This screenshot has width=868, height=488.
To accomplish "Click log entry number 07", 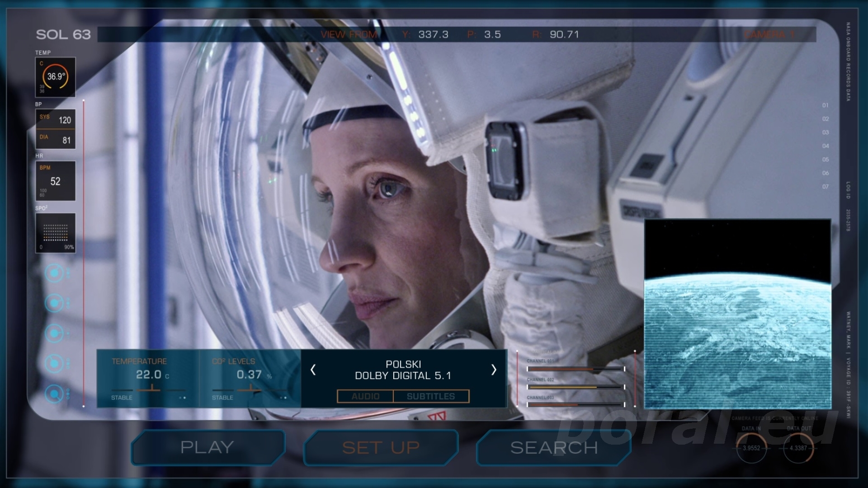I will pyautogui.click(x=826, y=187).
